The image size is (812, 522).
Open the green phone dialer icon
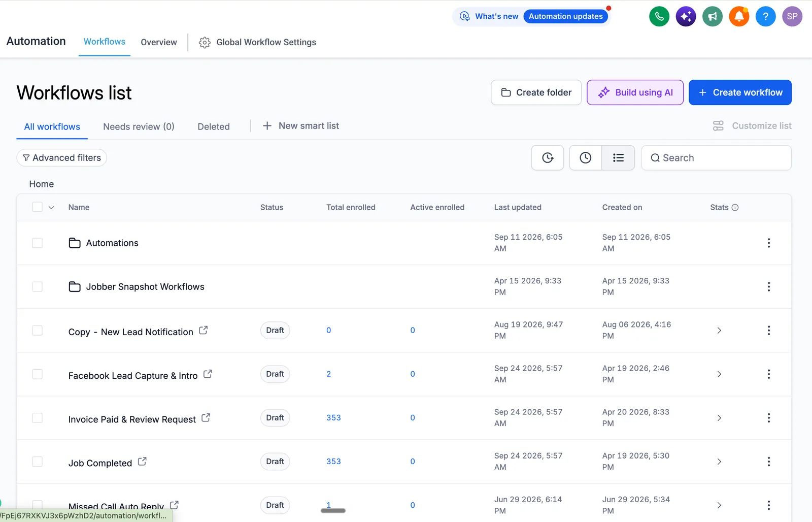[x=659, y=16]
